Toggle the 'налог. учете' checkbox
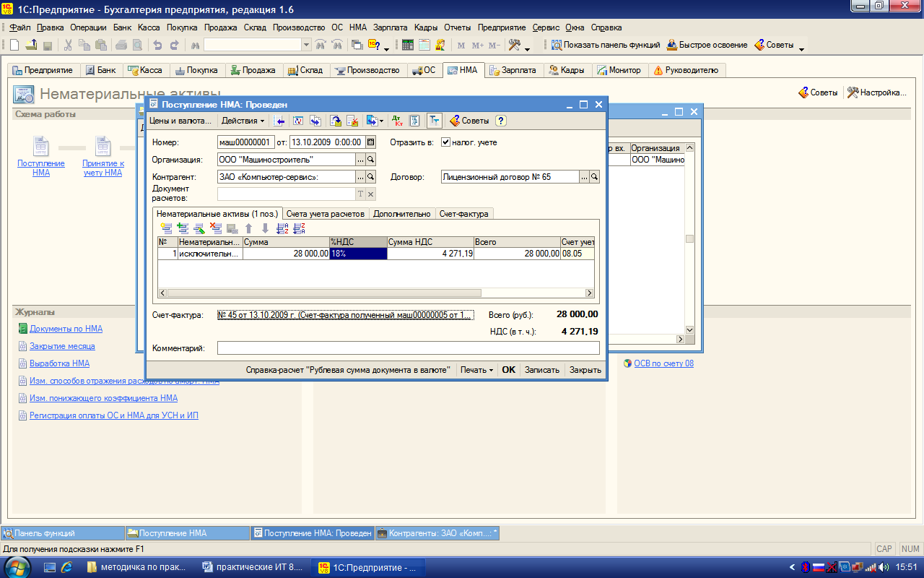Screen dimensions: 924x578 tap(445, 142)
